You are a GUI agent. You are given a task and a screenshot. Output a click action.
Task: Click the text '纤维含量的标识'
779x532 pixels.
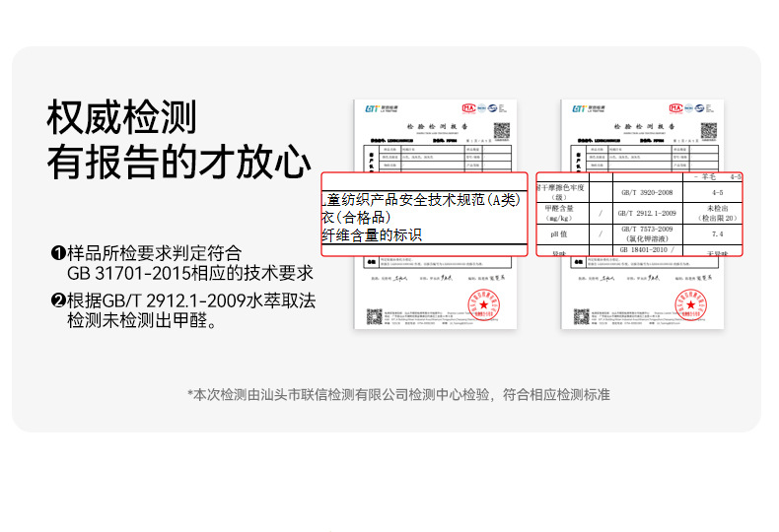tap(372, 235)
